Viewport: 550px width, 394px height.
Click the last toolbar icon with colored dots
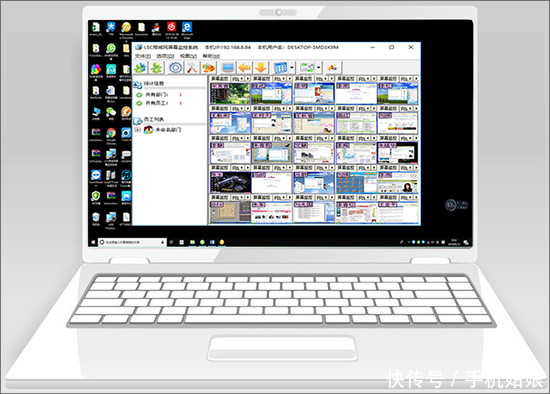[333, 67]
